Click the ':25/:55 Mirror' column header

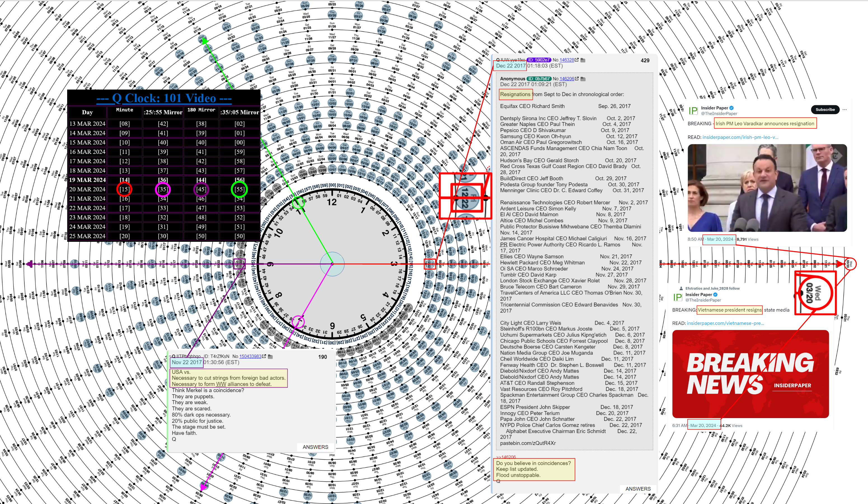[163, 112]
